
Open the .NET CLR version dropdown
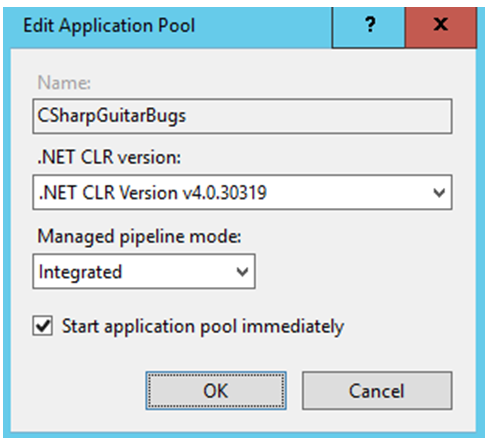242,192
